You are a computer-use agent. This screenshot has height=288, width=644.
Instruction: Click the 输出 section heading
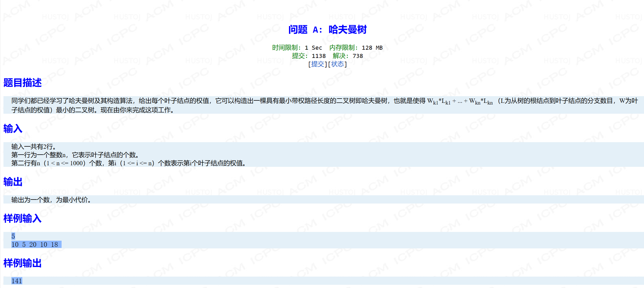pyautogui.click(x=13, y=182)
